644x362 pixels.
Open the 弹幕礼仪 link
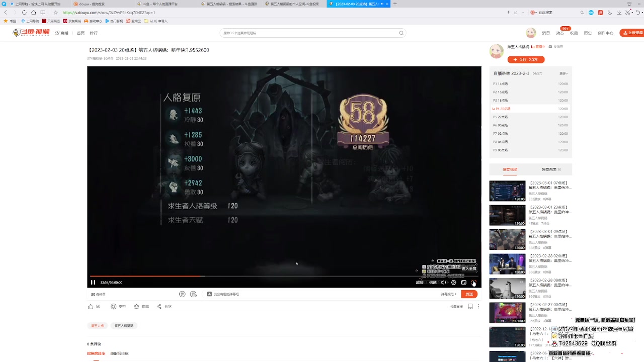[x=449, y=294]
